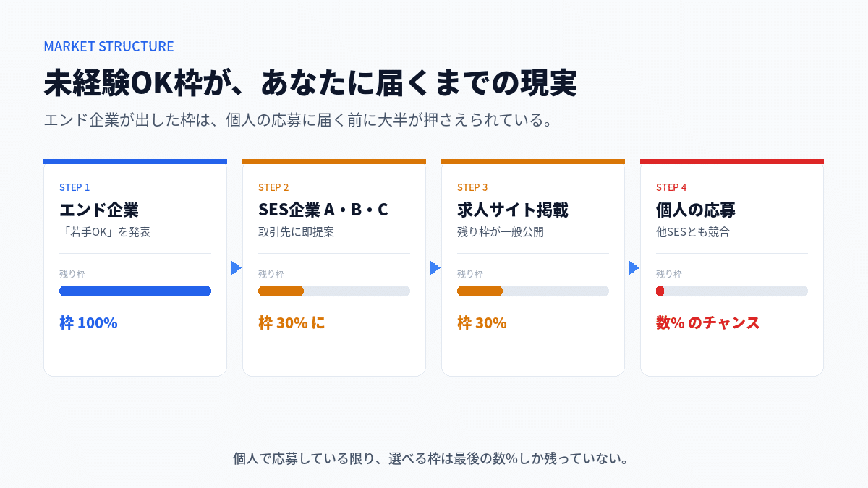The height and width of the screenshot is (488, 868).
Task: Click the blue 100% progress bar in Step 1
Action: point(135,291)
